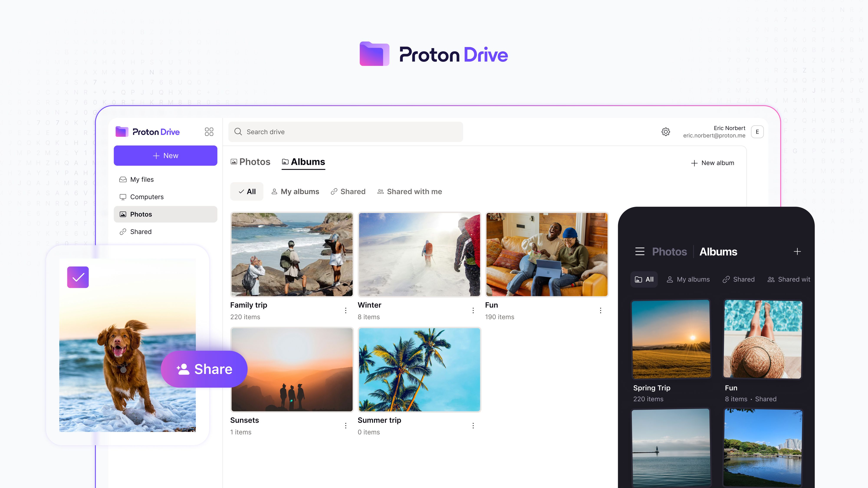Open the Sunsets album thumbnail
Screen dimensions: 868x488
292,369
